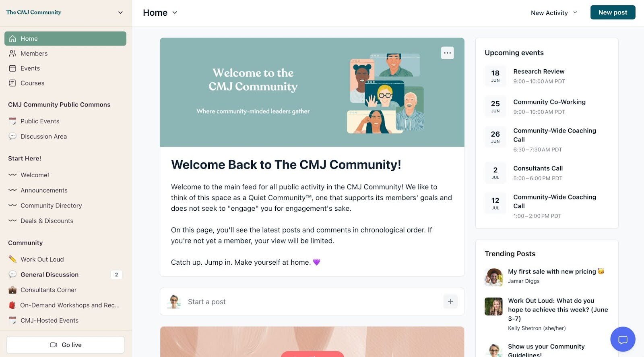644x357 pixels.
Task: Open the Discussion Area space
Action: 65,136
